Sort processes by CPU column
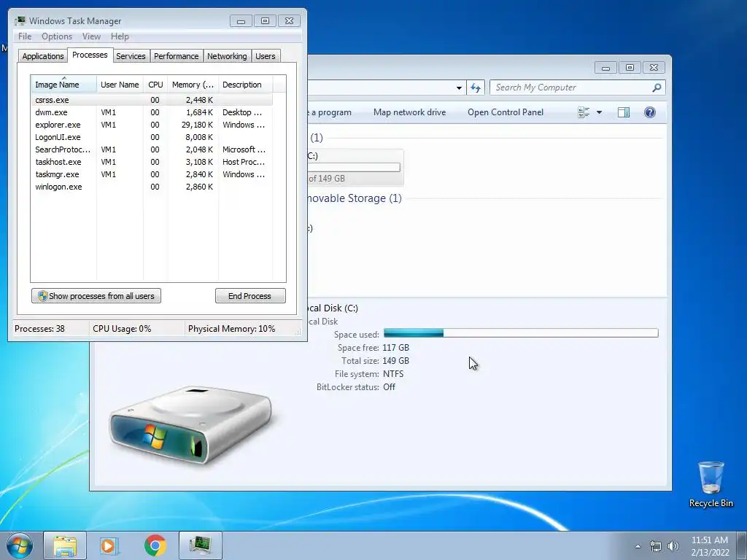Viewport: 747px width, 560px height. pos(155,85)
